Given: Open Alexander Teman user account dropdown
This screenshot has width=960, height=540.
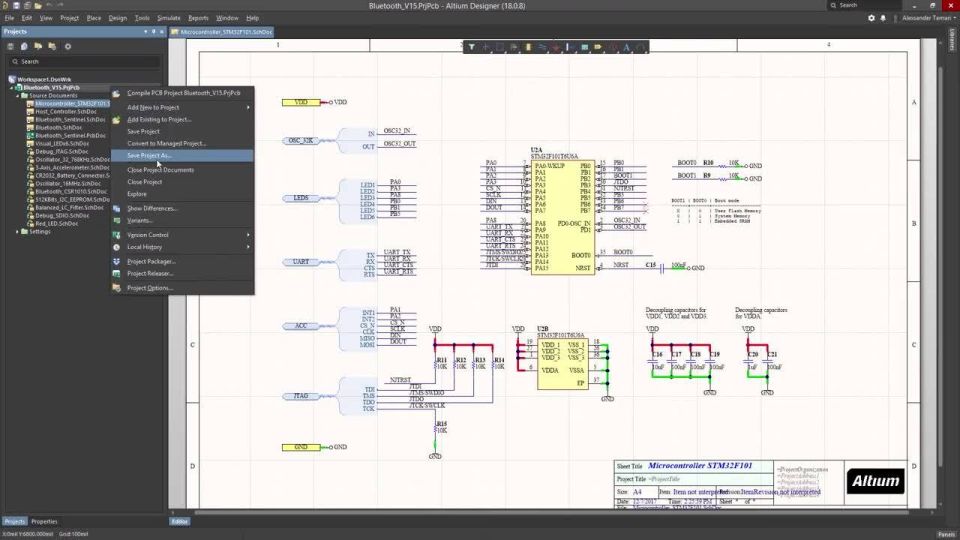Looking at the screenshot, I should pos(929,18).
